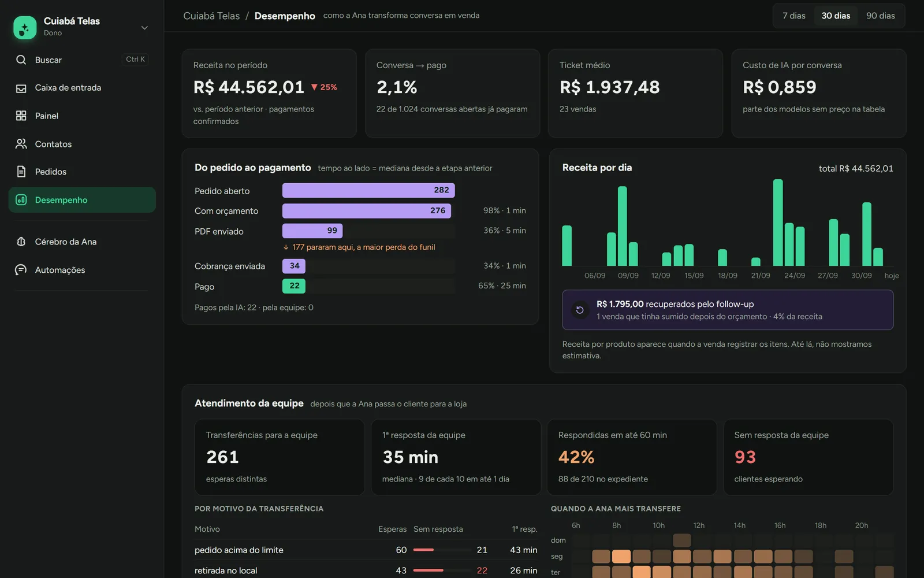Click the arrow beside '177 pararam aqui'
This screenshot has width=924, height=578.
286,247
